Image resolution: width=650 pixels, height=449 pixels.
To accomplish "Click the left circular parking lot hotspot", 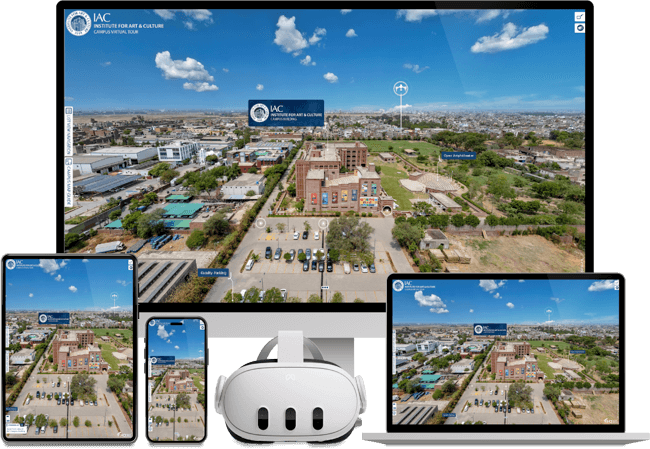I will [262, 224].
